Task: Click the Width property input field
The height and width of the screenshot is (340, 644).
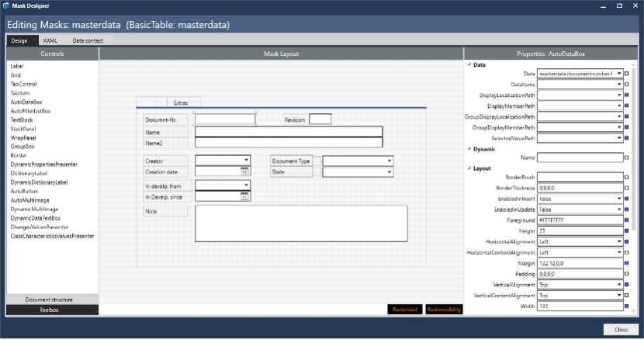Action: click(580, 307)
